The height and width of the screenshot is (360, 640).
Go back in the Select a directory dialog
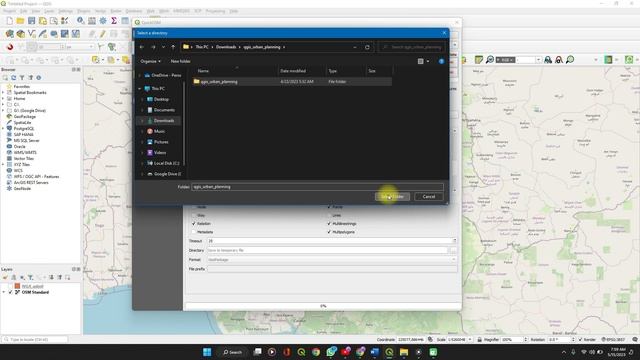point(142,47)
